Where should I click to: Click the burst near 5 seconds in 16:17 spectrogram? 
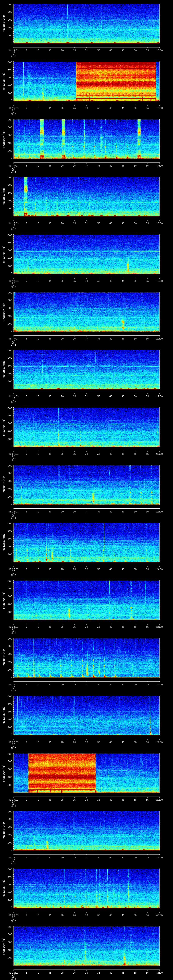pyautogui.click(x=26, y=196)
